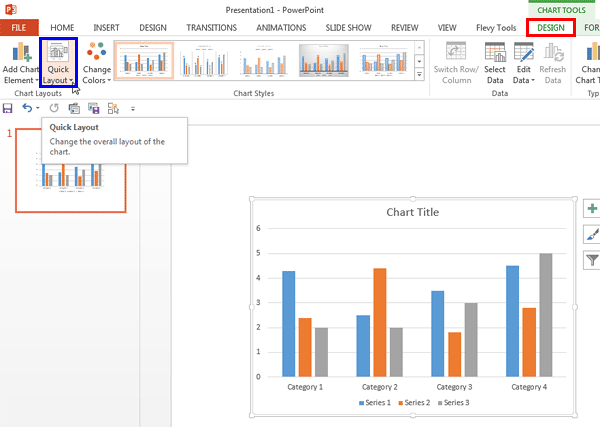Select the blue Series 1 bar in Category 1
600x427 pixels.
tap(289, 324)
